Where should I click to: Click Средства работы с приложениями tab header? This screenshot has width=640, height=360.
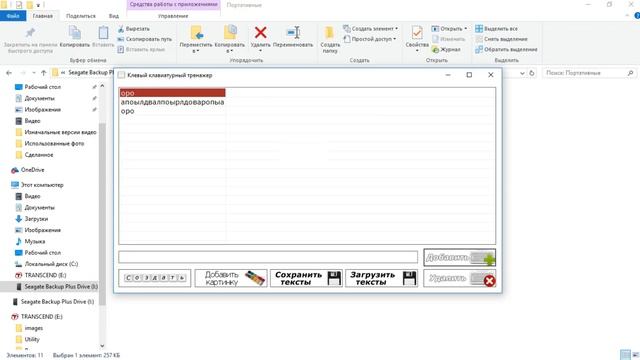[x=173, y=4]
